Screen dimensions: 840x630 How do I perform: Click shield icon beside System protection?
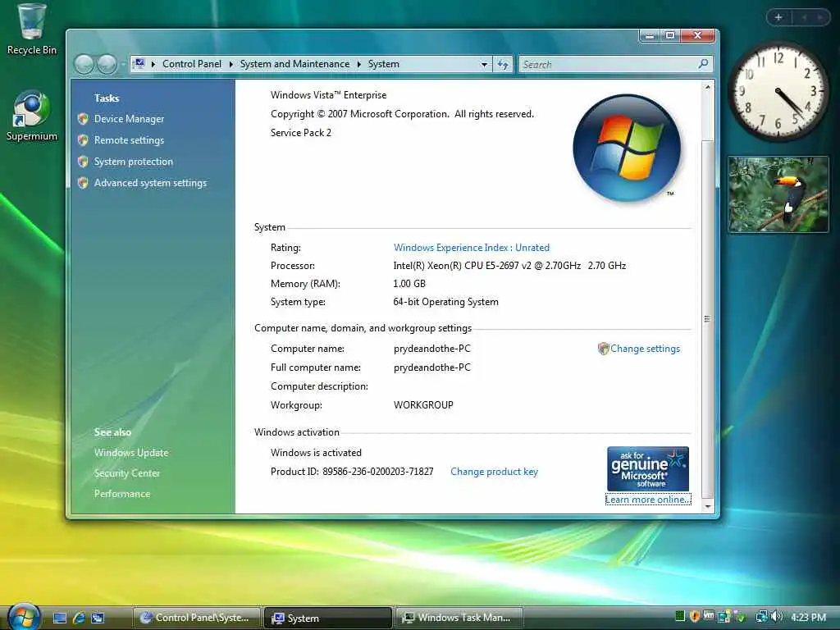point(83,162)
